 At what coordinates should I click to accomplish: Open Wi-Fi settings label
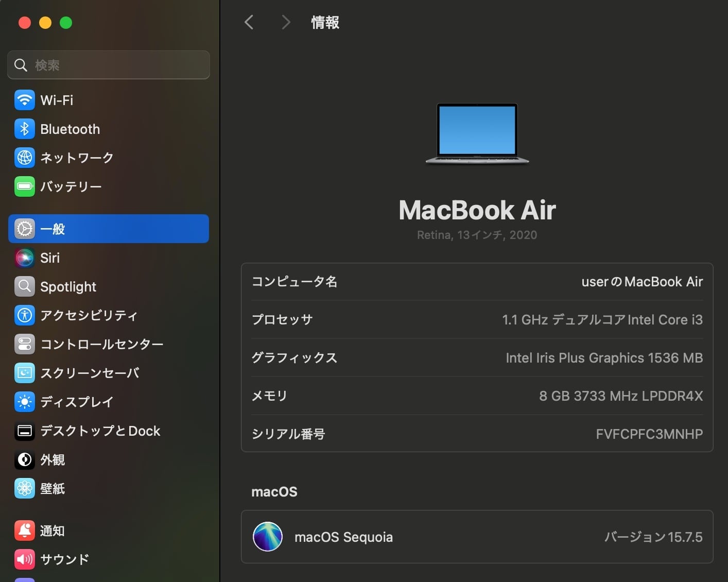(x=57, y=100)
